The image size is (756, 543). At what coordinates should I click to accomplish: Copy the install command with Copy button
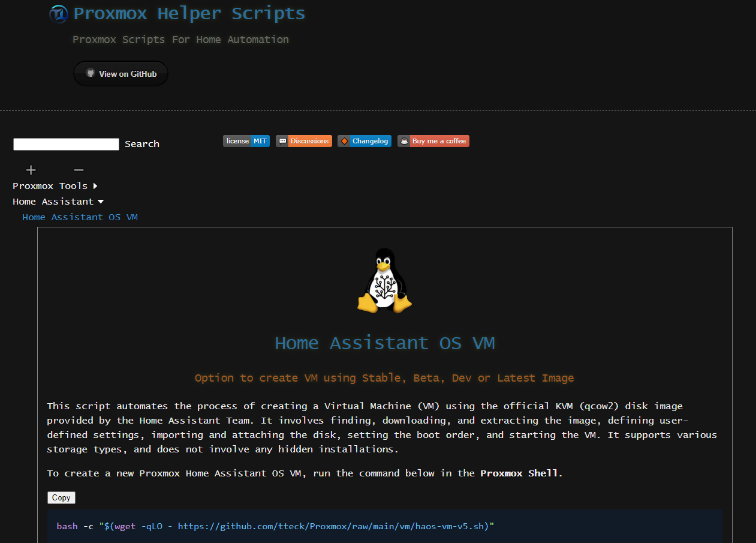61,497
